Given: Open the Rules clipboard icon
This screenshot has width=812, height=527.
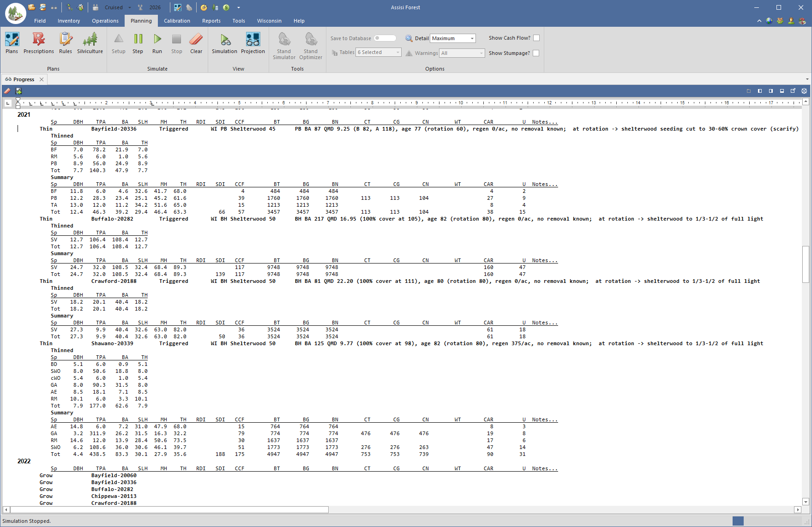Looking at the screenshot, I should coord(66,43).
